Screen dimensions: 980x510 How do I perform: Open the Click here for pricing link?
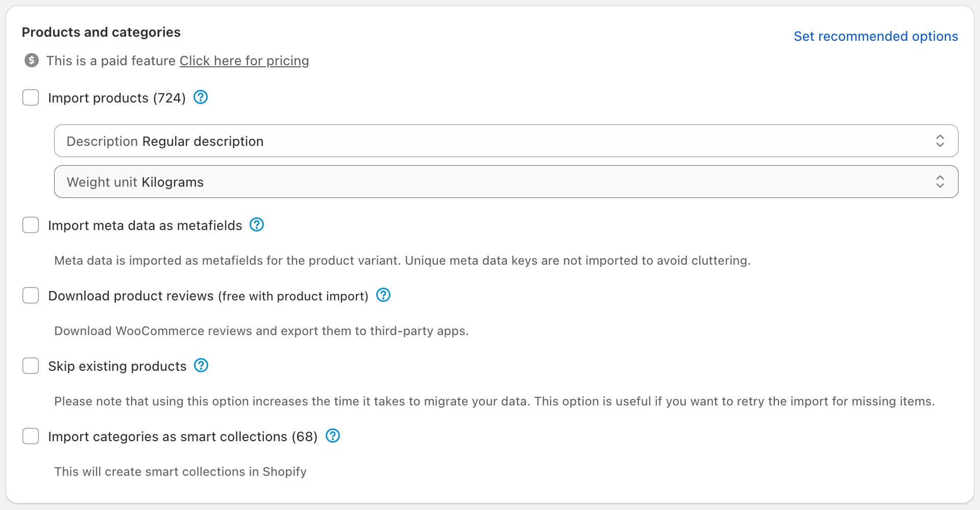pyautogui.click(x=244, y=61)
